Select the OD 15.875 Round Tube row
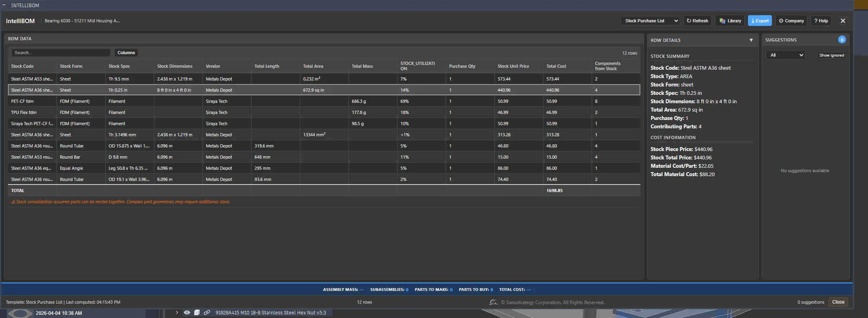 click(x=324, y=146)
